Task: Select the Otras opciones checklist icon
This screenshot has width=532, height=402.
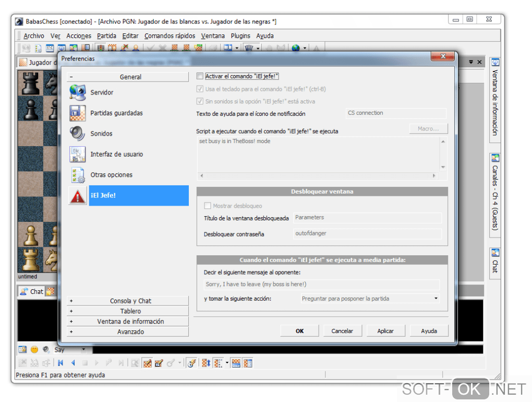Action: coord(77,175)
